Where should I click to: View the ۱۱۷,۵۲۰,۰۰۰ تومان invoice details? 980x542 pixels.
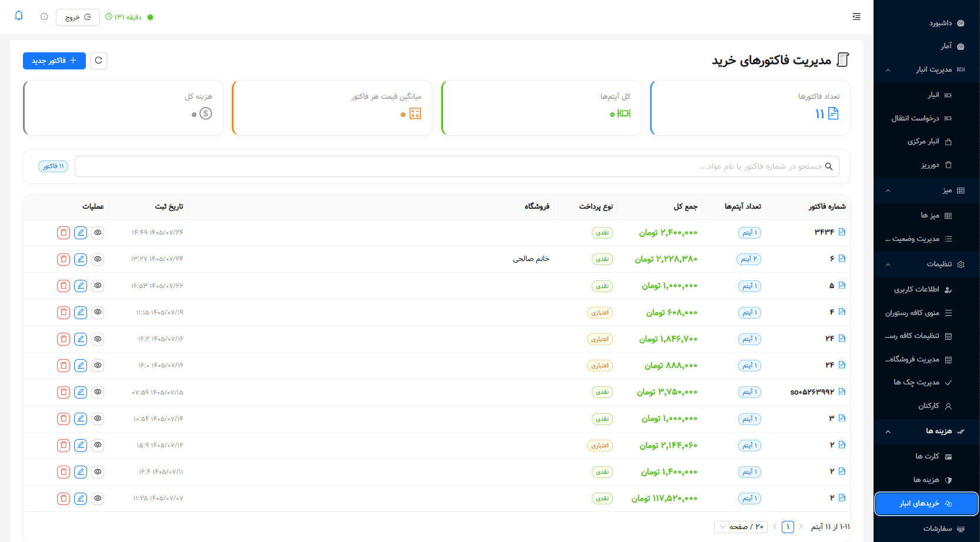98,498
